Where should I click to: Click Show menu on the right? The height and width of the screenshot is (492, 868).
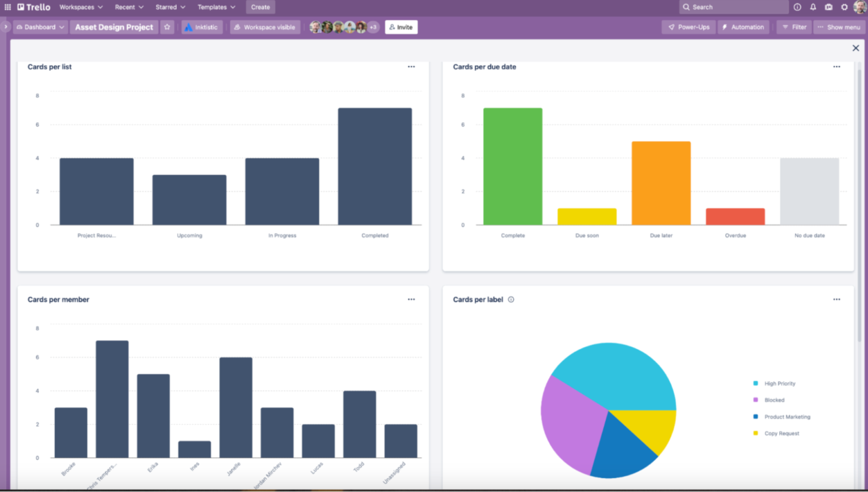(840, 27)
